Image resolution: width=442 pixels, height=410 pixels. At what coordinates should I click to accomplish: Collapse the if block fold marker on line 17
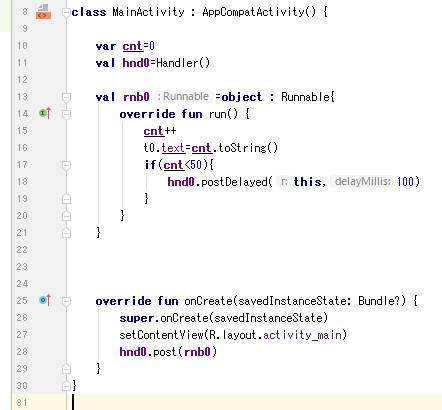pos(66,165)
